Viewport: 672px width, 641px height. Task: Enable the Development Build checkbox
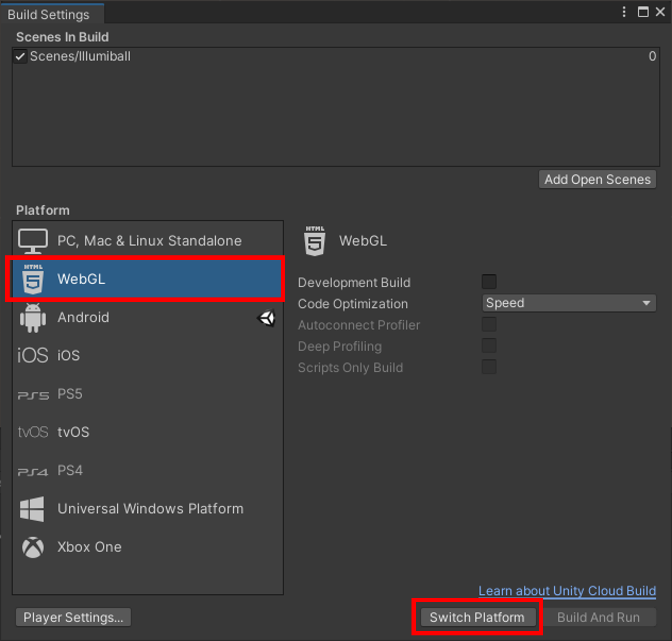point(489,282)
